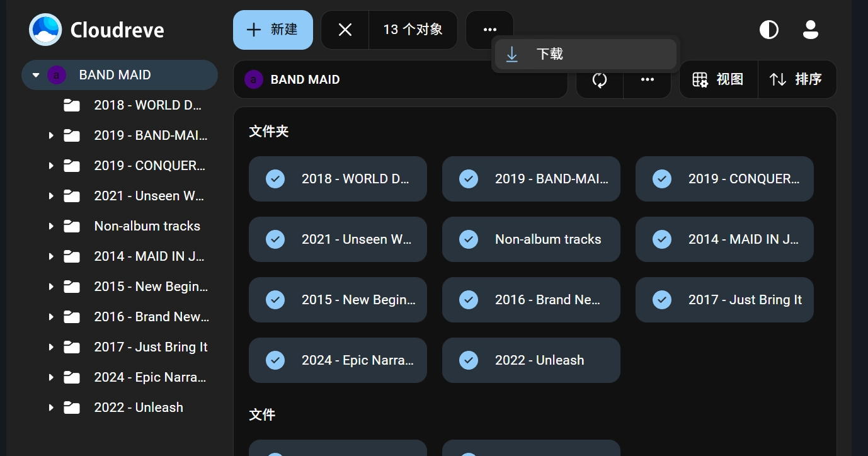Expand 2019 - CONQUER... tree node
868x456 pixels.
(51, 166)
